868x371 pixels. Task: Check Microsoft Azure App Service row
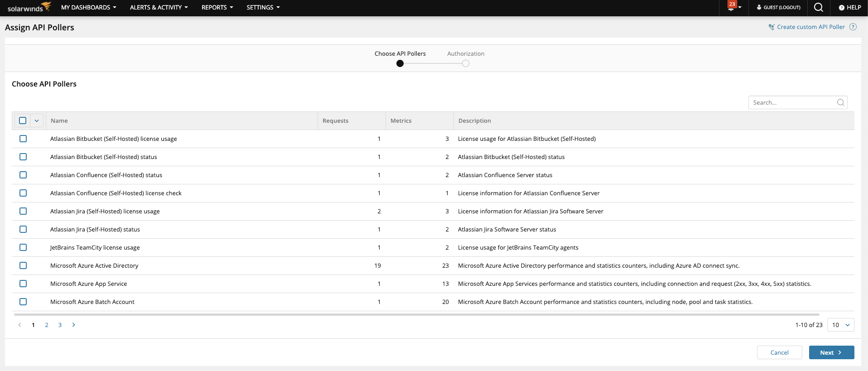(23, 284)
